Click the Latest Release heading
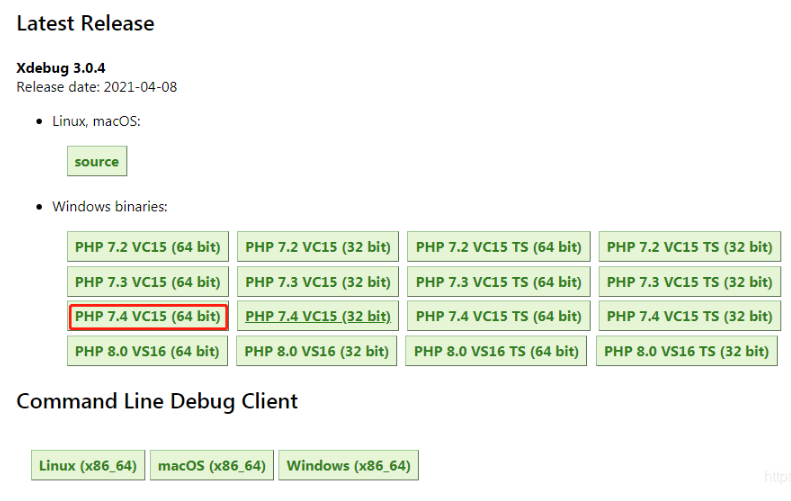 point(85,23)
